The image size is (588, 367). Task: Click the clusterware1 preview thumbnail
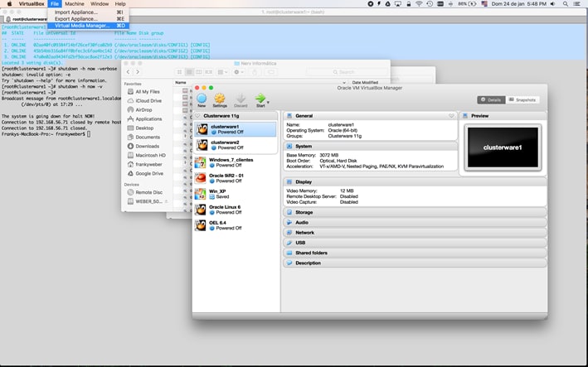503,148
